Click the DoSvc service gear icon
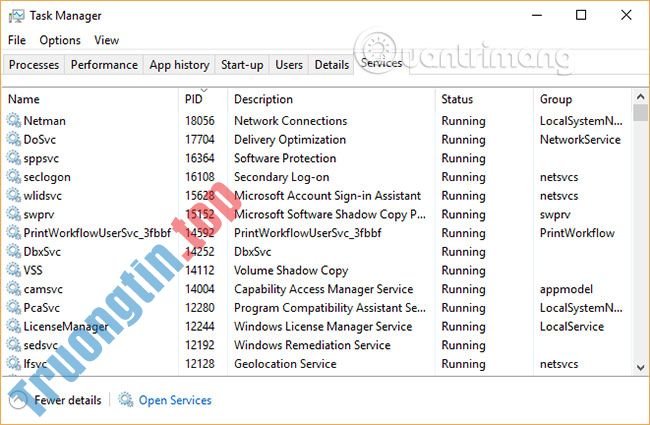The width and height of the screenshot is (650, 425). pos(14,140)
